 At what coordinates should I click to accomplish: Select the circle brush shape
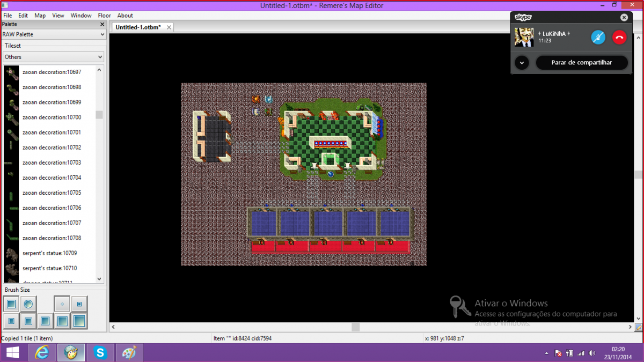28,304
